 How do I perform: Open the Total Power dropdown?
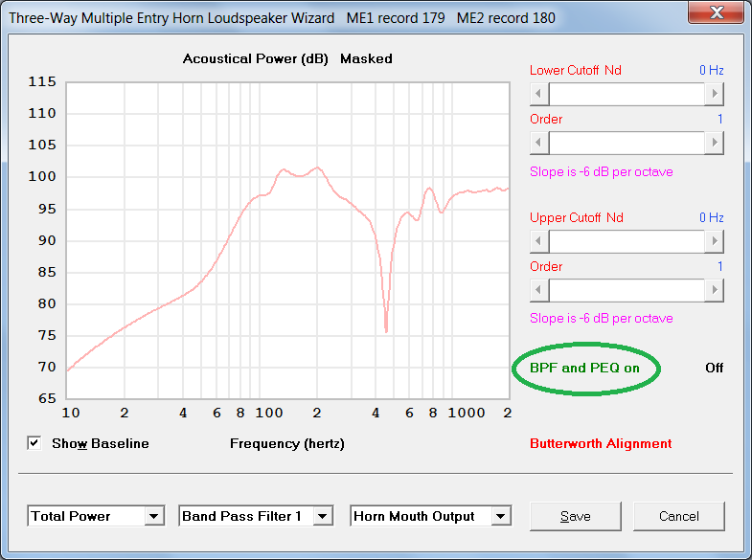pyautogui.click(x=154, y=516)
